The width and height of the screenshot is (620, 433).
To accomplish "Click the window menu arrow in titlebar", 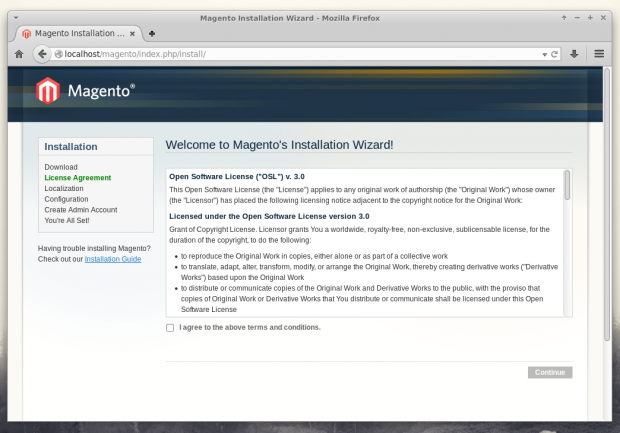I will pos(16,18).
